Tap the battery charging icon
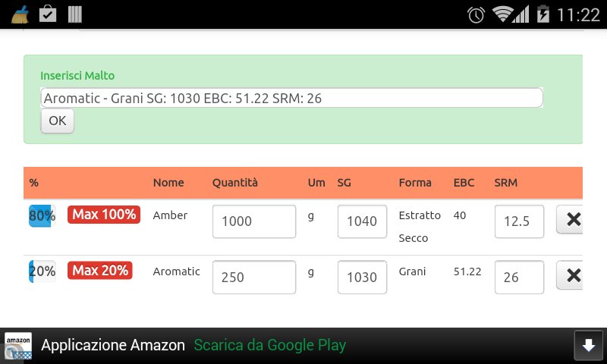 click(x=543, y=14)
